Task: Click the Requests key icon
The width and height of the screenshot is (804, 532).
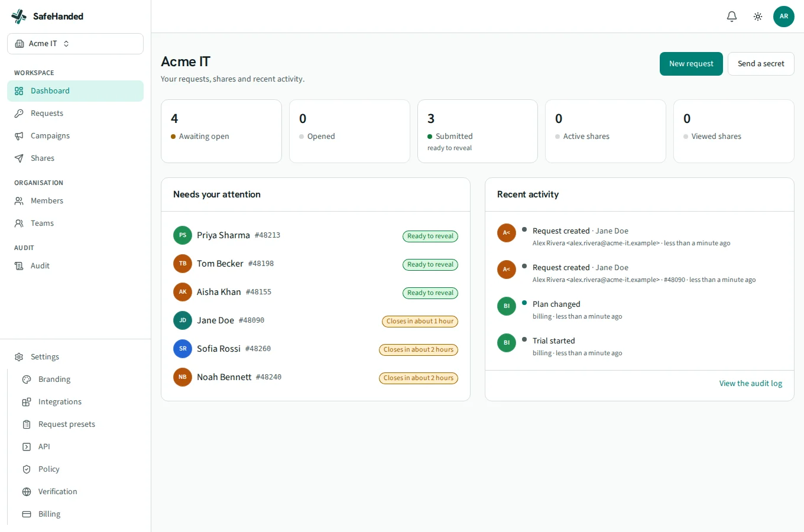Action: pyautogui.click(x=19, y=113)
